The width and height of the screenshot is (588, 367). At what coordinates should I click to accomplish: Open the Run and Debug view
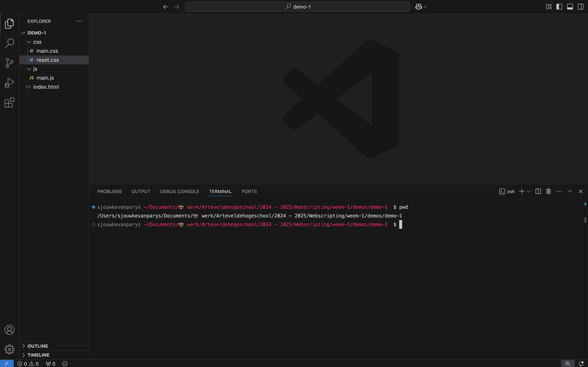(9, 83)
